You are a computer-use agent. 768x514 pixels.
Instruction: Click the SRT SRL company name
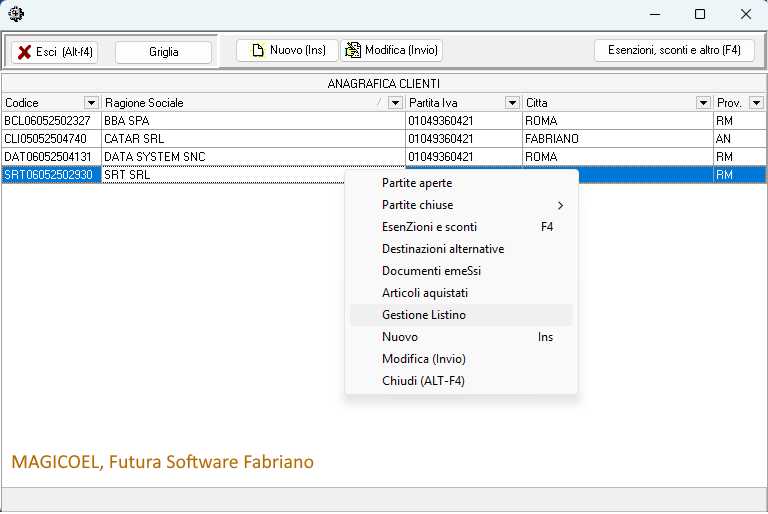(x=127, y=175)
